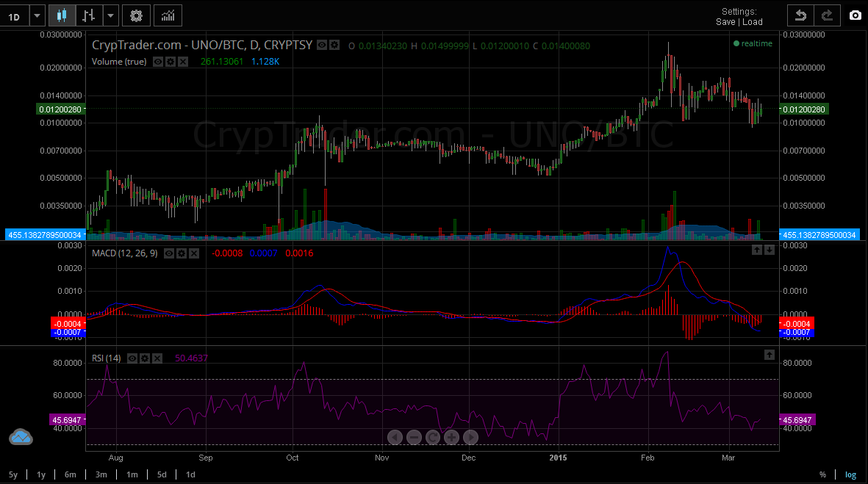Open format settings for the UNO/BTC series
The image size is (868, 484).
click(334, 46)
